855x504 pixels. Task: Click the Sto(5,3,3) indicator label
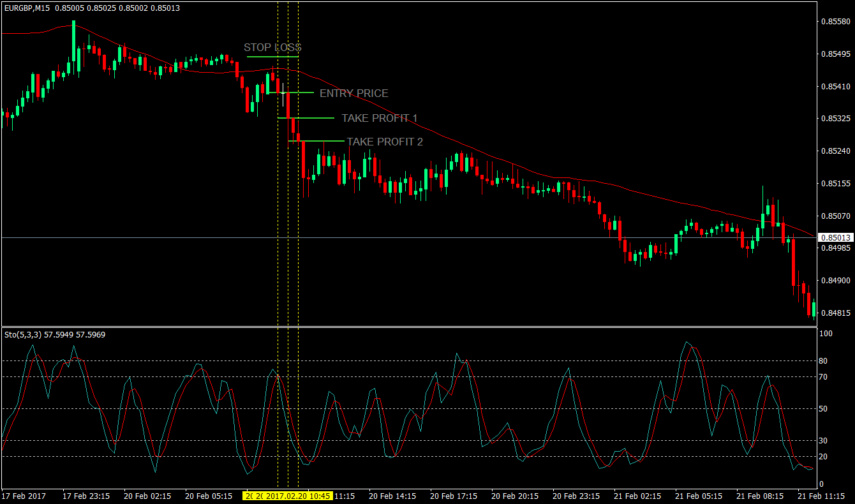pyautogui.click(x=55, y=334)
